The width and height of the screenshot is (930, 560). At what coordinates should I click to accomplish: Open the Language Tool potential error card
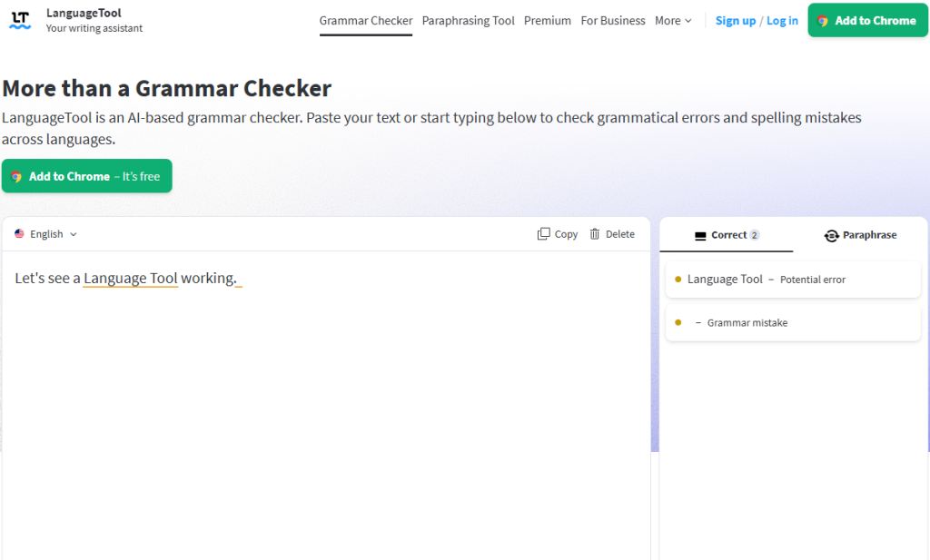pyautogui.click(x=793, y=280)
